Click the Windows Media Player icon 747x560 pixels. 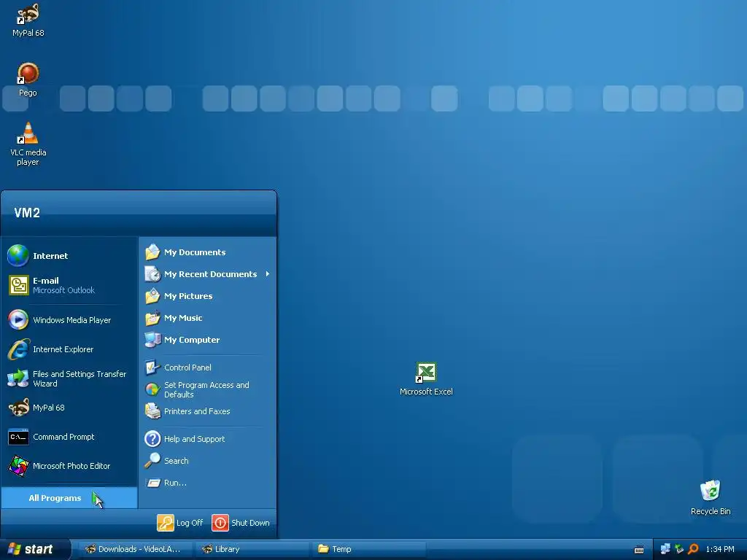(x=18, y=319)
